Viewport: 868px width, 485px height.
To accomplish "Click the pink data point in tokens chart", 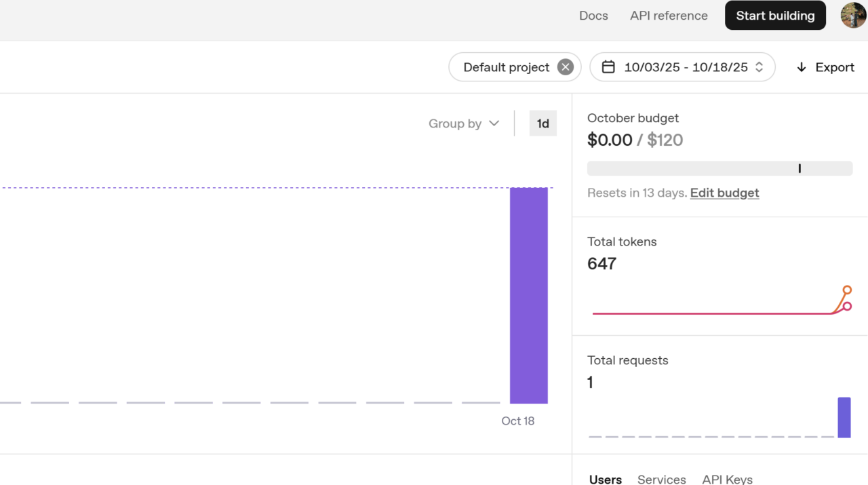I will click(x=847, y=306).
